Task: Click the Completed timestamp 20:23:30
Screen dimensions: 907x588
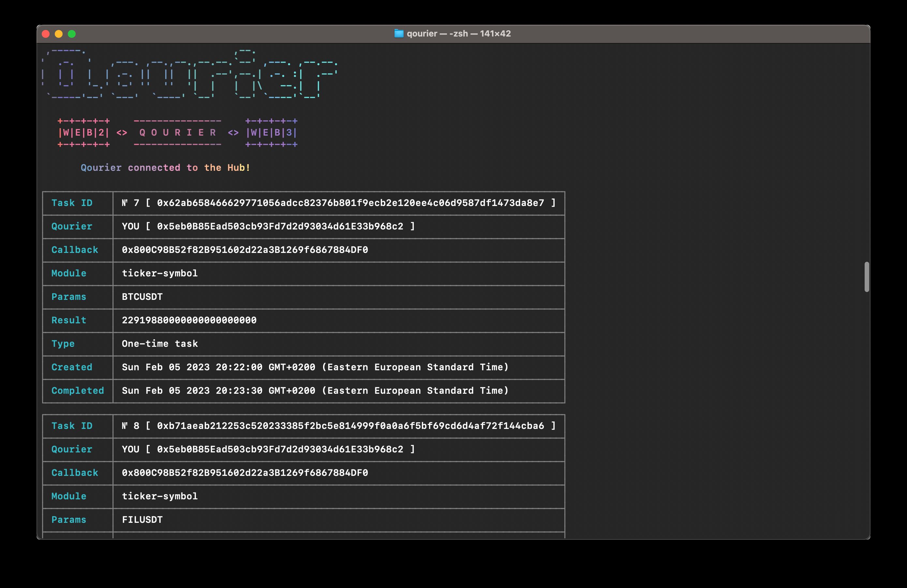Action: tap(315, 390)
